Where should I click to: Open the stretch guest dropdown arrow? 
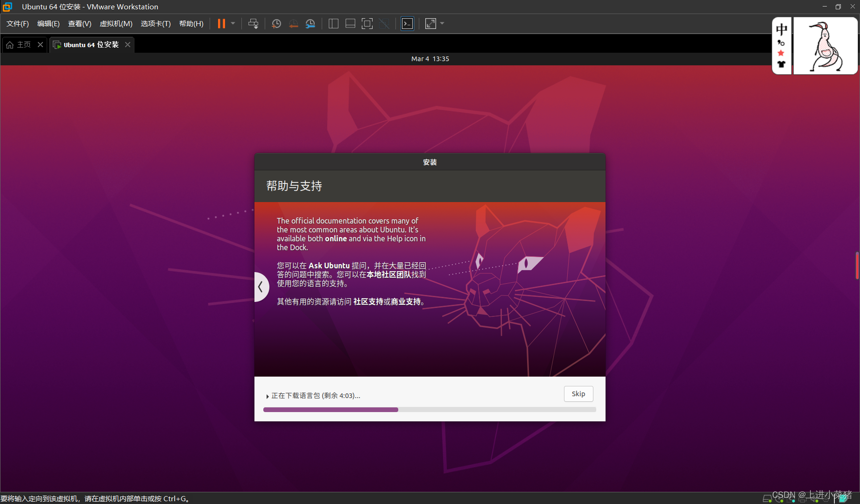point(442,23)
